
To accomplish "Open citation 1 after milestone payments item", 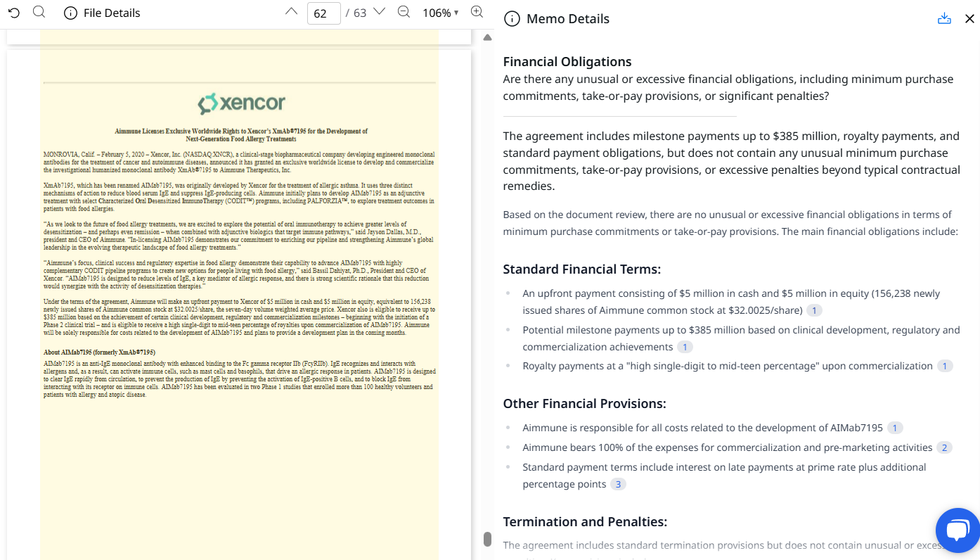I will tap(685, 347).
